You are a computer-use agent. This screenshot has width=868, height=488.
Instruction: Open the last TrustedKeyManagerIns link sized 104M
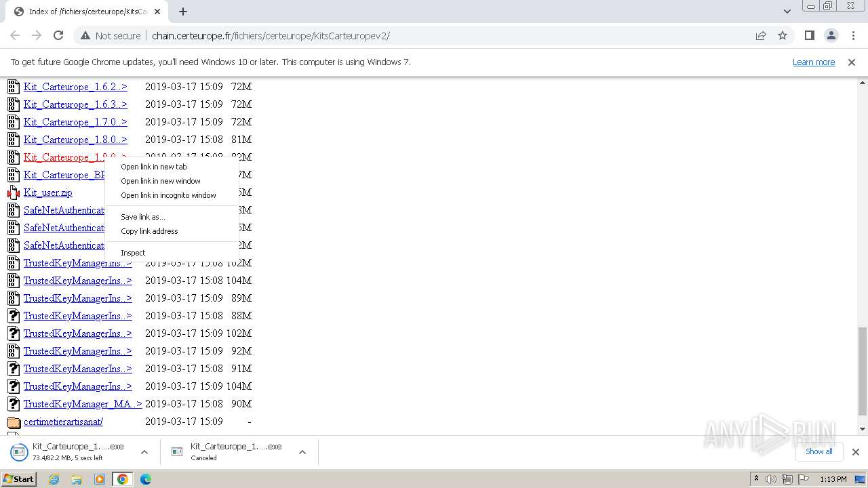click(78, 386)
